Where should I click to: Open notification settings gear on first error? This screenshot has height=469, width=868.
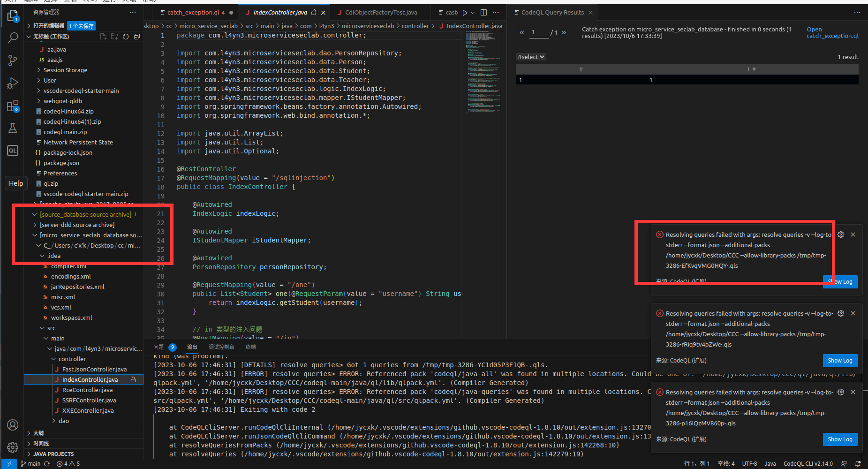(841, 234)
